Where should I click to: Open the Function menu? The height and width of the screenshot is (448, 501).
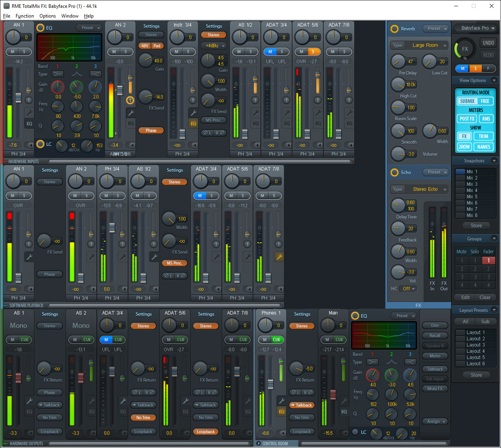click(x=25, y=16)
